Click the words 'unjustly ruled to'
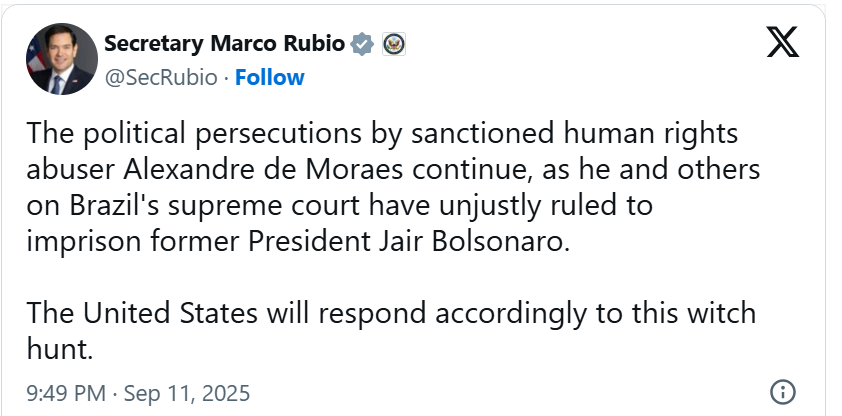 pos(546,206)
